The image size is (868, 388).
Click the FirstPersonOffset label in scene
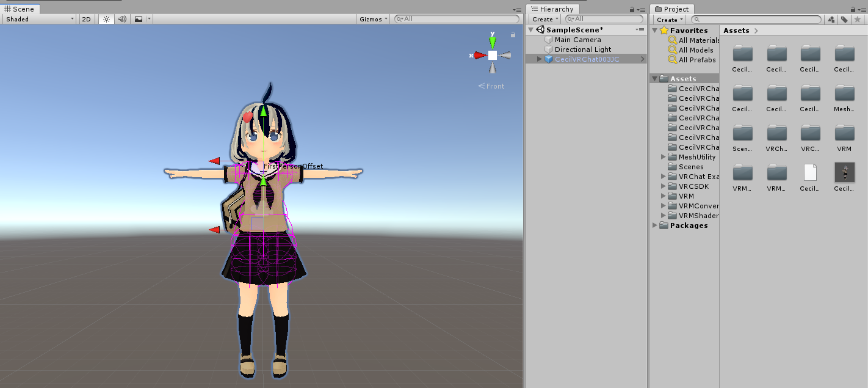(293, 166)
